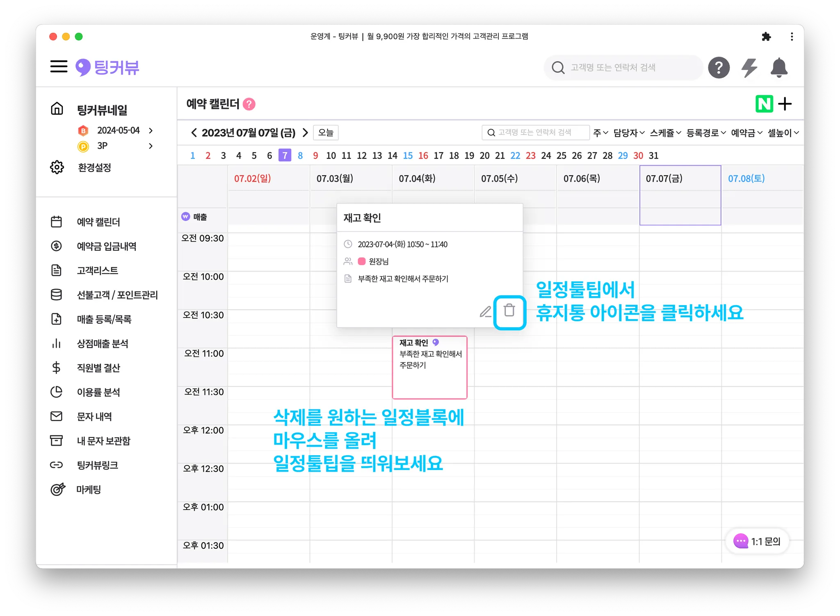This screenshot has height=616, width=840.
Task: Click the plus icon to add reservation
Action: (x=785, y=104)
